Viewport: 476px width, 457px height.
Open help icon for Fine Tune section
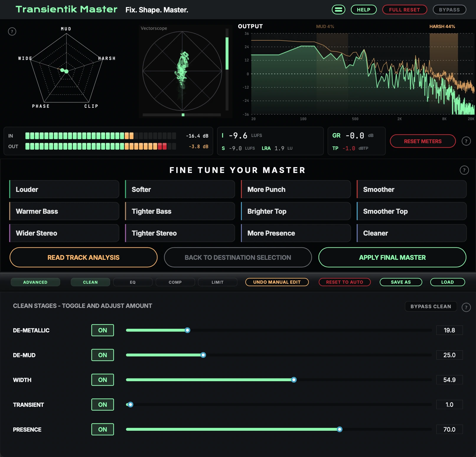click(x=464, y=170)
